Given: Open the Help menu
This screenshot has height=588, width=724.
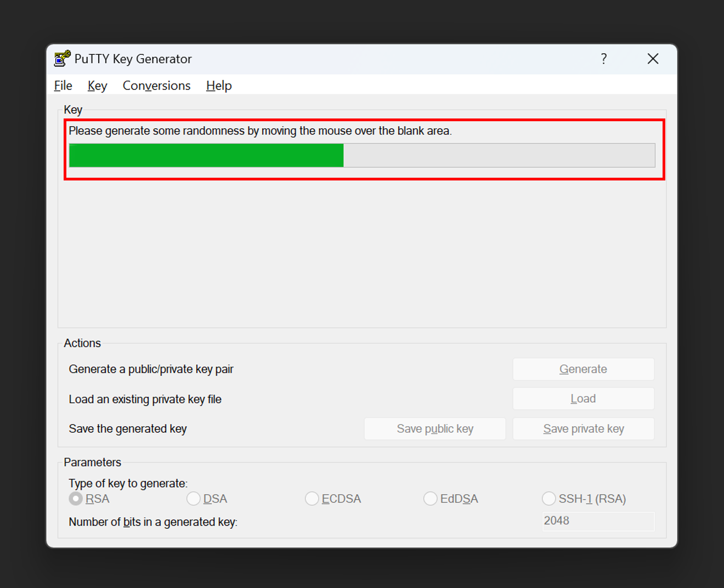Looking at the screenshot, I should coord(219,86).
